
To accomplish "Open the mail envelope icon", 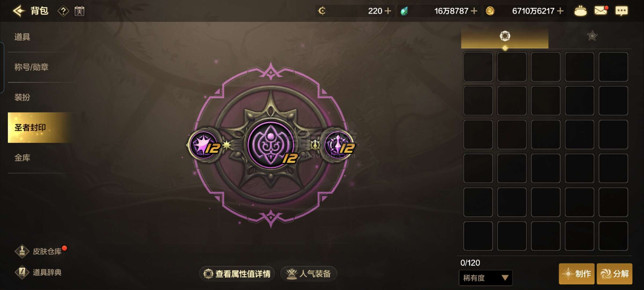I will [x=601, y=11].
